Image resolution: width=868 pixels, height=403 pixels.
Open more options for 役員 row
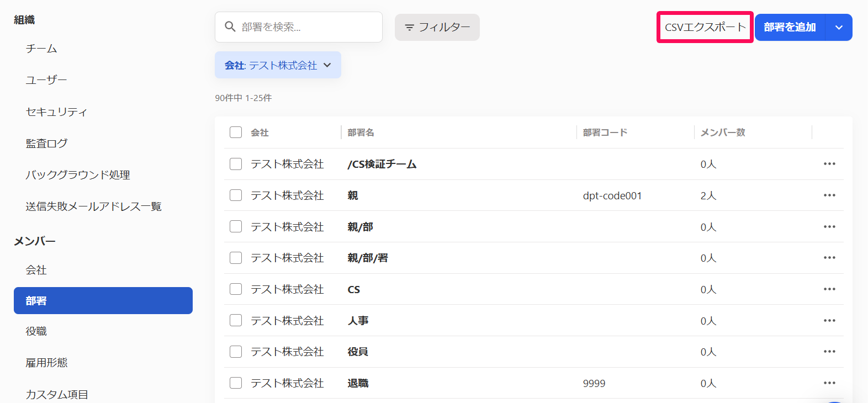[x=829, y=352]
